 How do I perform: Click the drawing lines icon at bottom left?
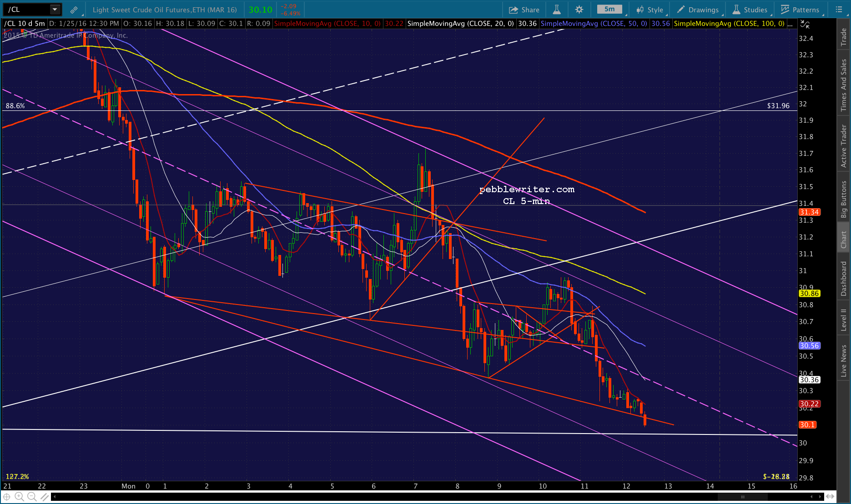pyautogui.click(x=44, y=497)
